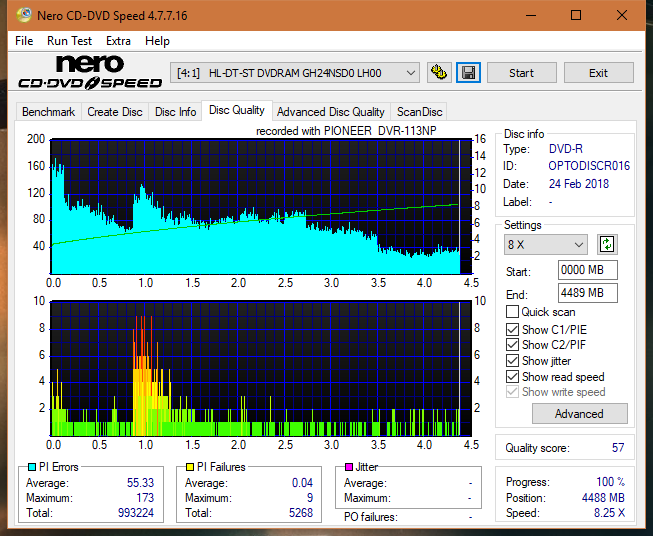
Task: Open the Run Test menu
Action: [x=69, y=41]
